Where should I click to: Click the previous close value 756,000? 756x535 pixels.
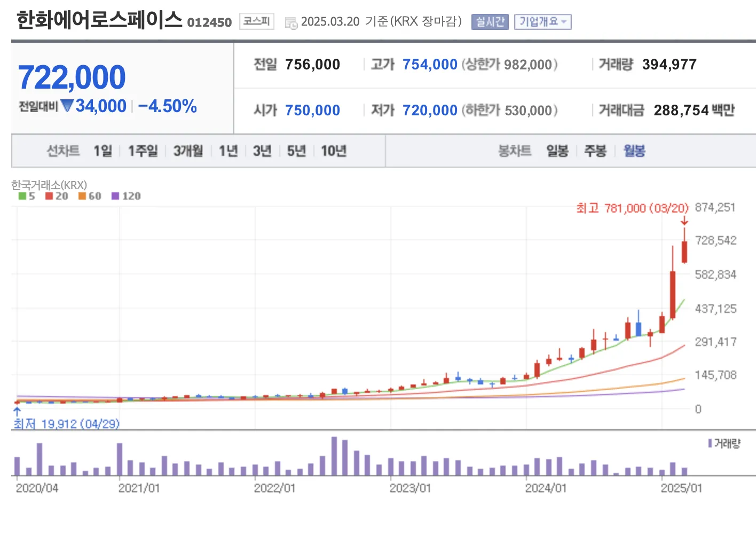coord(312,65)
